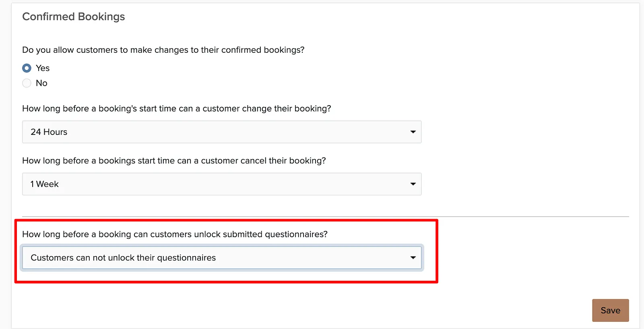Select the Yes radio button
The height and width of the screenshot is (329, 644).
click(27, 68)
